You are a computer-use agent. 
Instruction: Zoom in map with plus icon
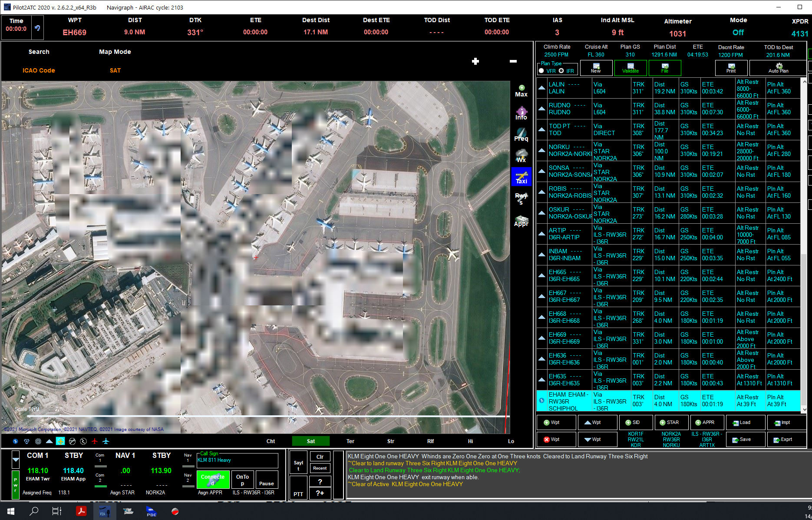pyautogui.click(x=475, y=61)
